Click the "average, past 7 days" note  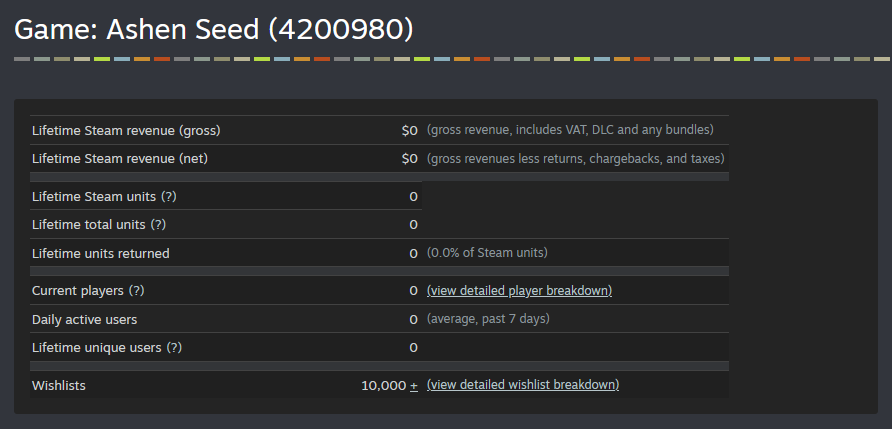488,319
